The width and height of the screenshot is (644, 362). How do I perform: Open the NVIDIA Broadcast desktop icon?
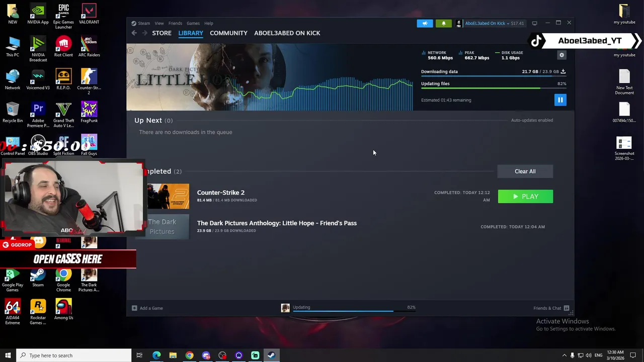pyautogui.click(x=38, y=49)
